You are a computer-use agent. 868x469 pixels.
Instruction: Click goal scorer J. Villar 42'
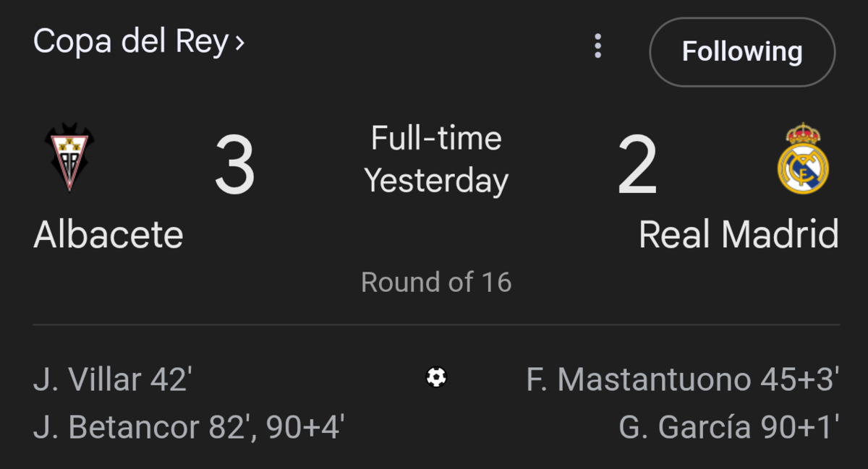[112, 379]
